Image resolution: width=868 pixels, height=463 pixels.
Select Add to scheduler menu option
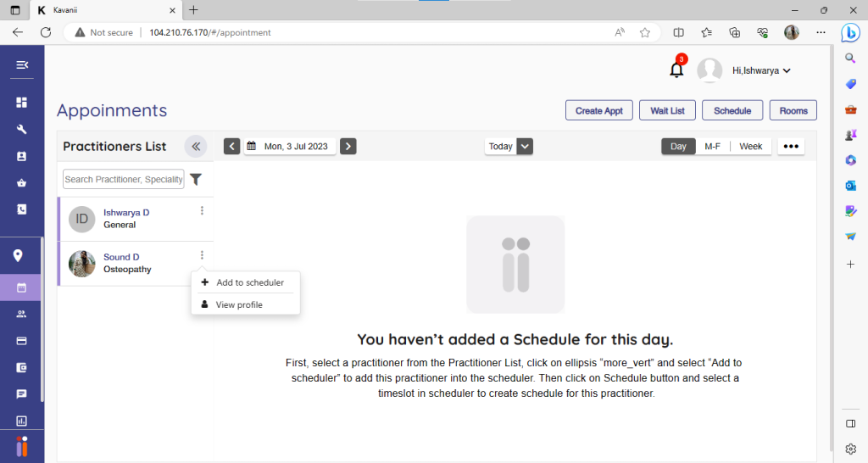[x=249, y=282]
